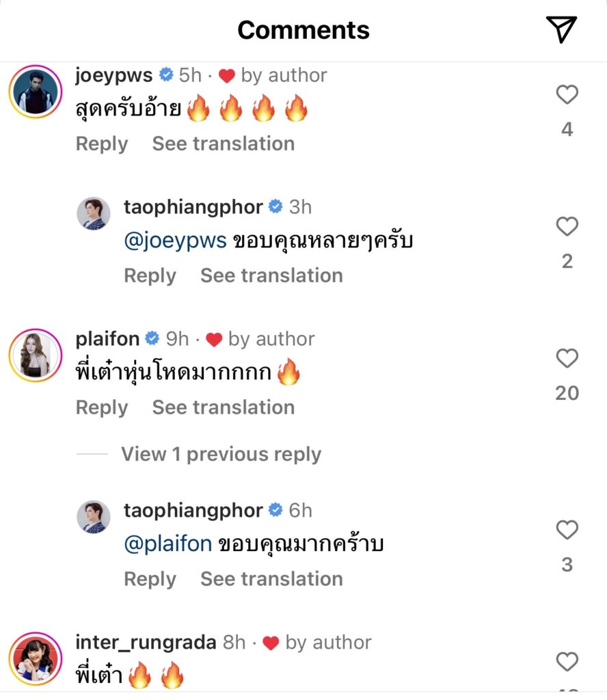Image resolution: width=607 pixels, height=700 pixels.
Task: Like plaifon's comment with the heart
Action: coord(567,358)
